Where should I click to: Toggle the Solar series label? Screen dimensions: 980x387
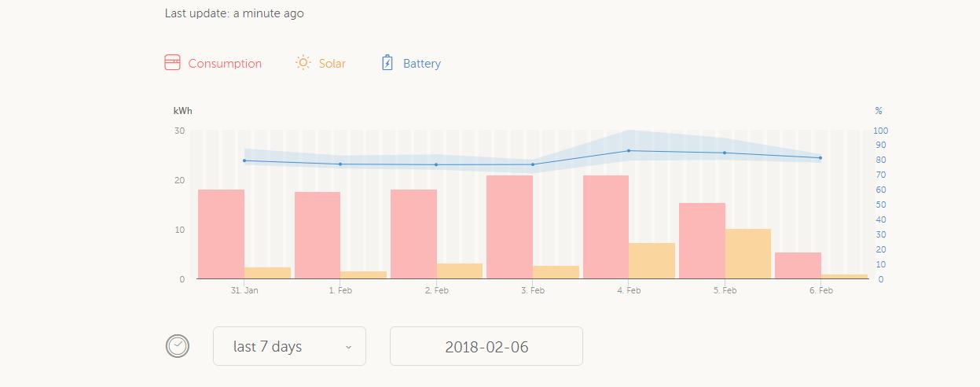(332, 64)
